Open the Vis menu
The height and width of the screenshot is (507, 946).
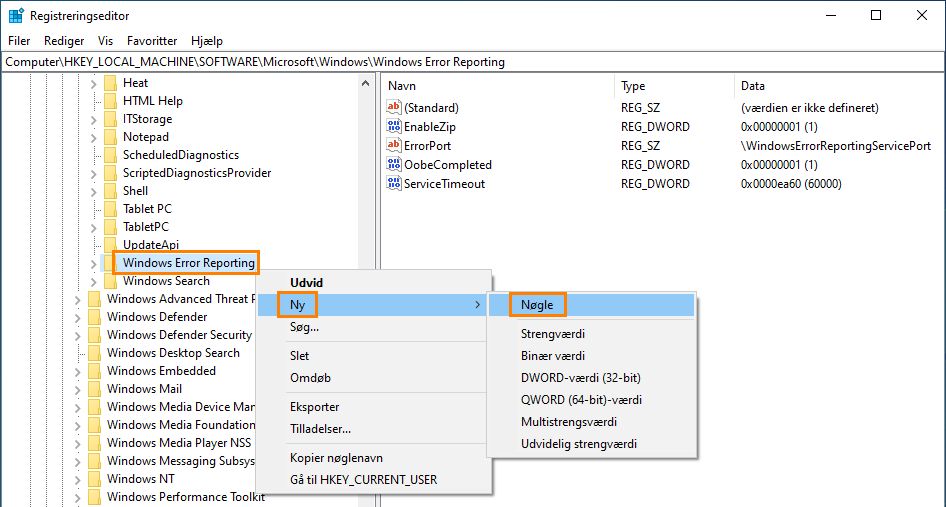coord(106,41)
